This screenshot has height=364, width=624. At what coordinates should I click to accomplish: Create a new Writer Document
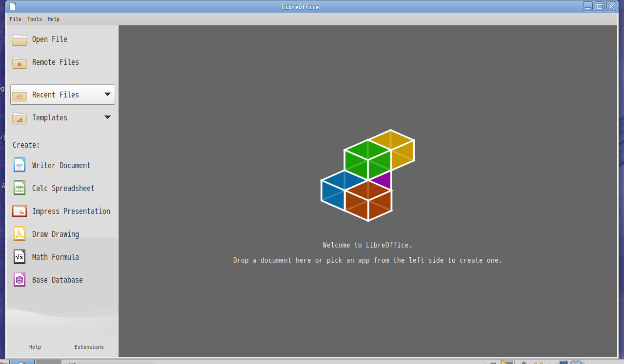[62, 165]
